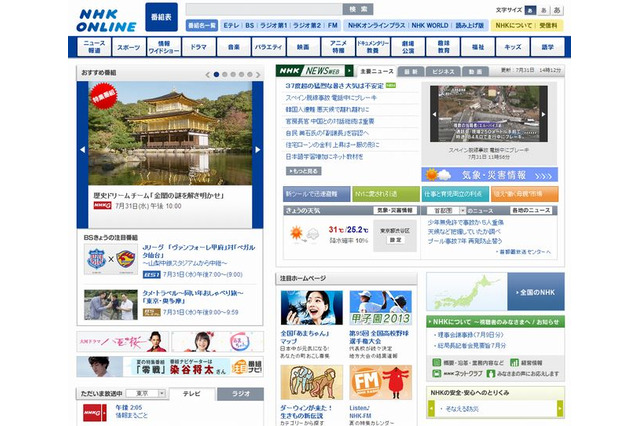The width and height of the screenshot is (640, 426).
Task: Click the NHK ONLINE logo
Action: [x=106, y=20]
